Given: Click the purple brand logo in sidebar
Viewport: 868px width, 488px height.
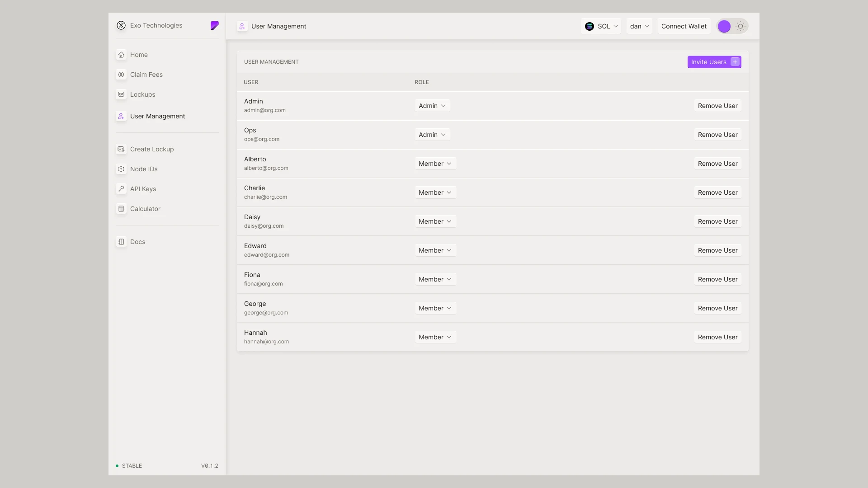Looking at the screenshot, I should (215, 25).
